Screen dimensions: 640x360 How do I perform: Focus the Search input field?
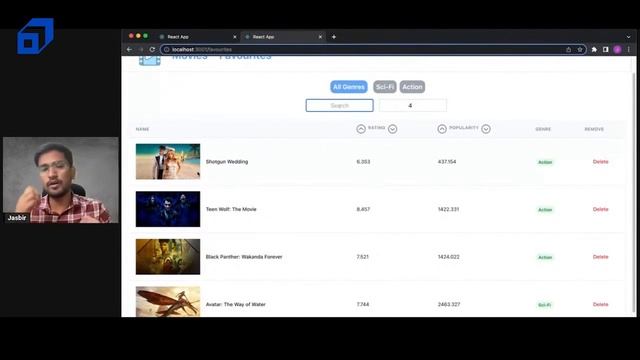coord(340,105)
